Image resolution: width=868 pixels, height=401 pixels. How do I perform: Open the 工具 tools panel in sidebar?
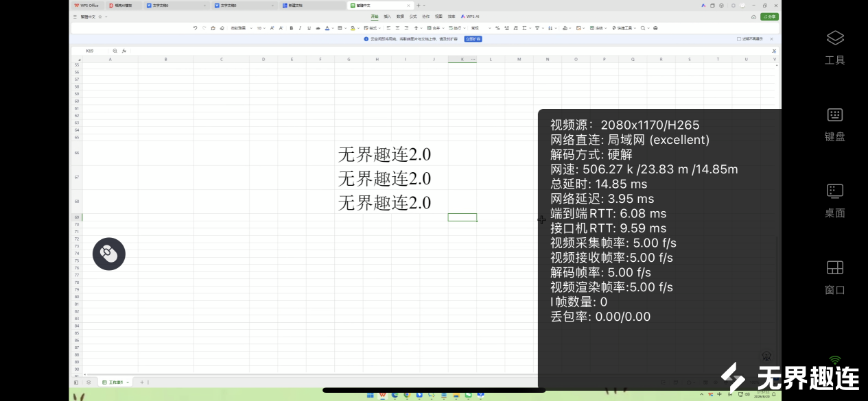[x=834, y=47]
